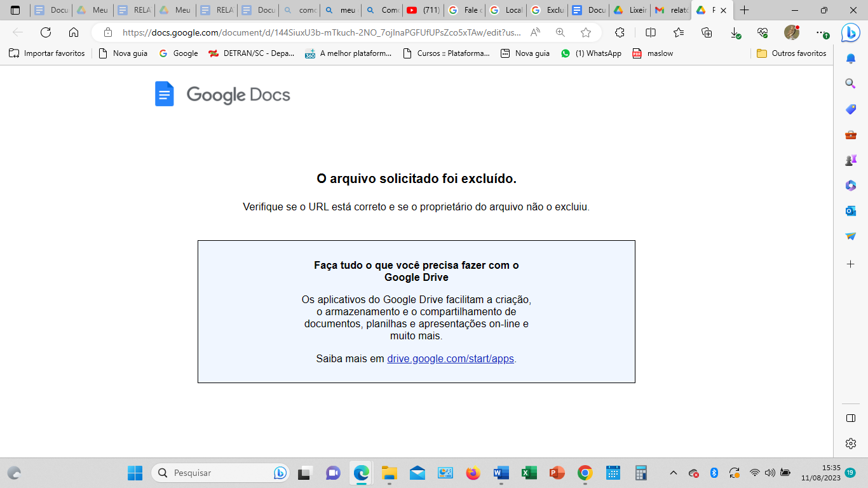The width and height of the screenshot is (868, 488).
Task: Open the sidebar Outlook icon
Action: pos(850,211)
